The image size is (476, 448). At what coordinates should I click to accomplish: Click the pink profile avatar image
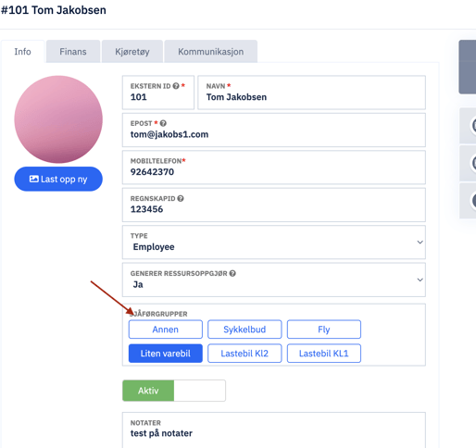(x=58, y=119)
